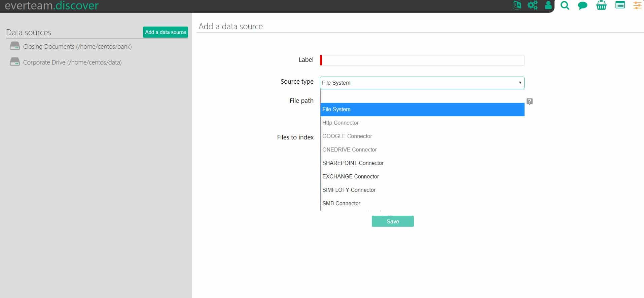
Task: Click the File path label
Action: 301,101
